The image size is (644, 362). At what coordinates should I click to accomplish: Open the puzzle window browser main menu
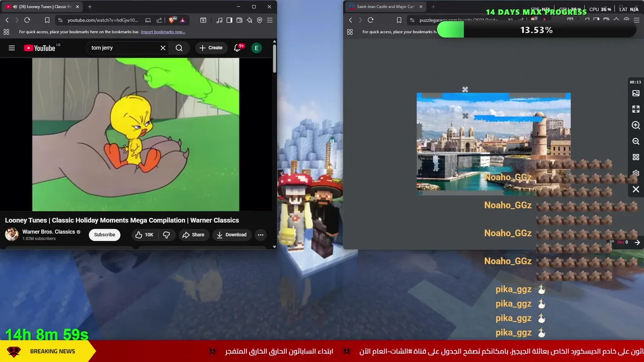click(x=636, y=20)
